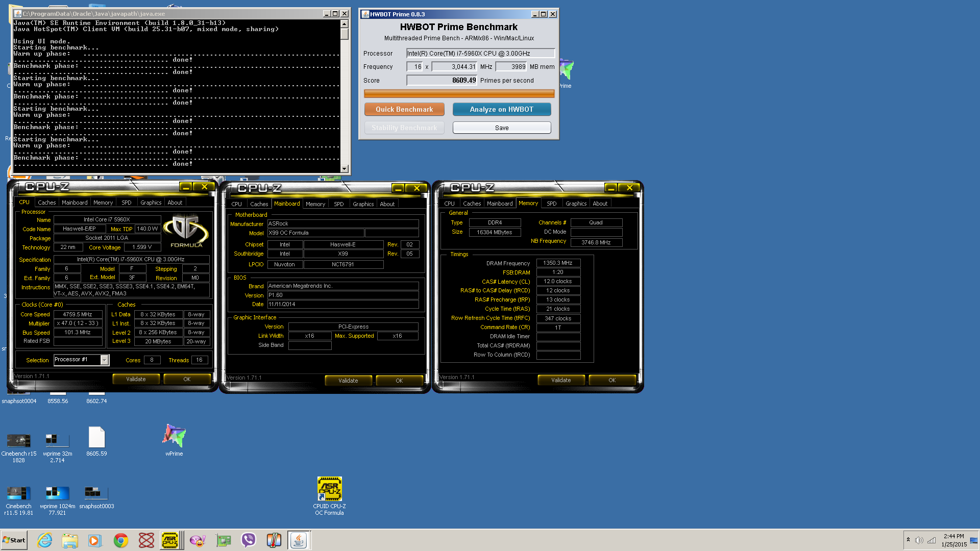Click the network signal tray icon
980x551 pixels.
(x=932, y=540)
